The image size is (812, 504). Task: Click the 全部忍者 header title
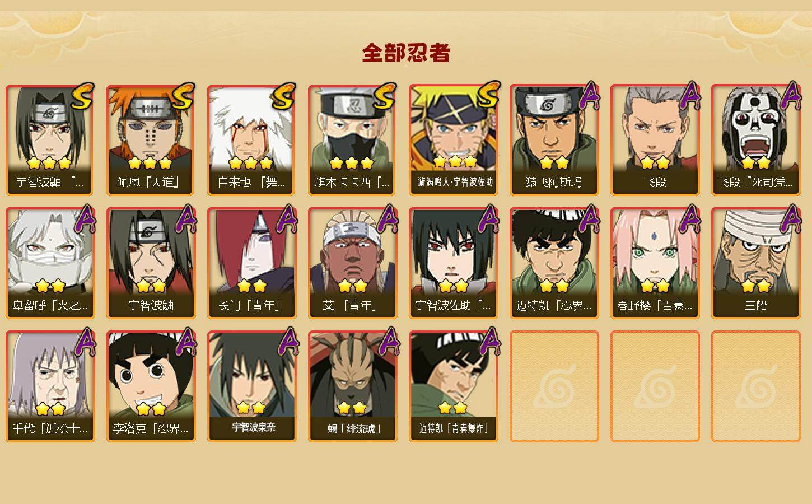click(x=406, y=53)
